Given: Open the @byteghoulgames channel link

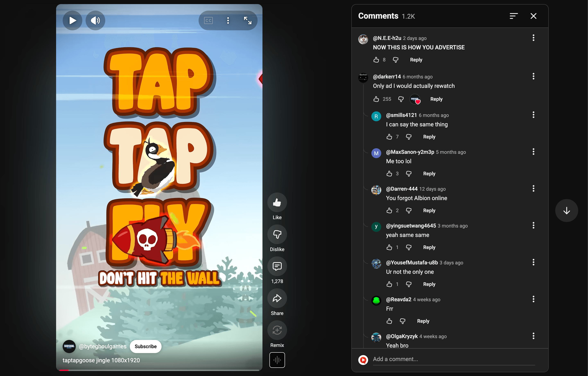Looking at the screenshot, I should (x=103, y=346).
